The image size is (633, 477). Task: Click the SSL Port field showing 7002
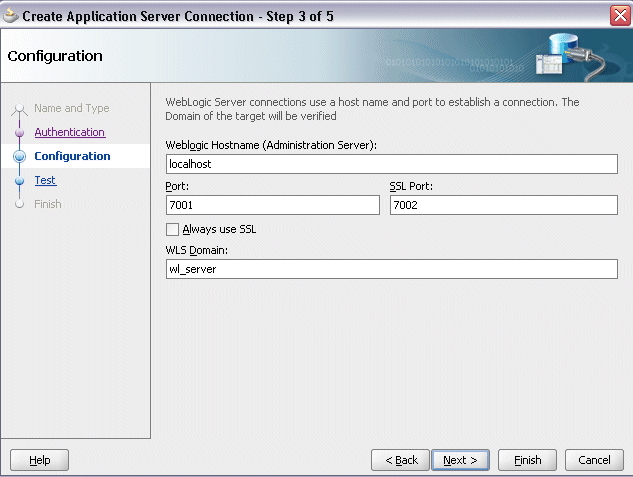(503, 205)
